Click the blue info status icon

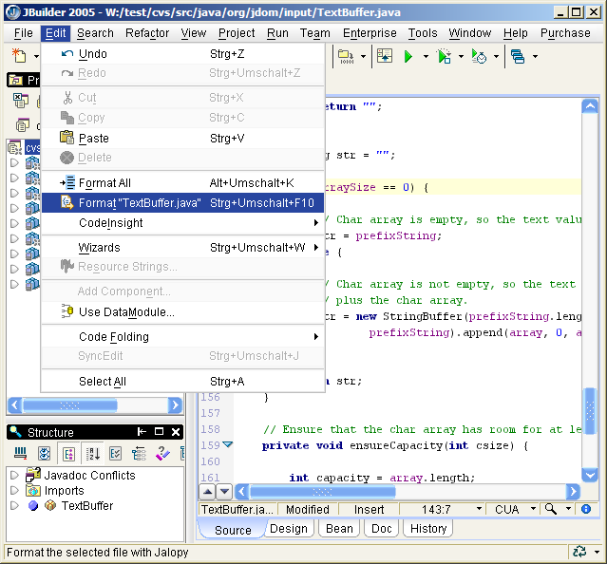pos(586,509)
